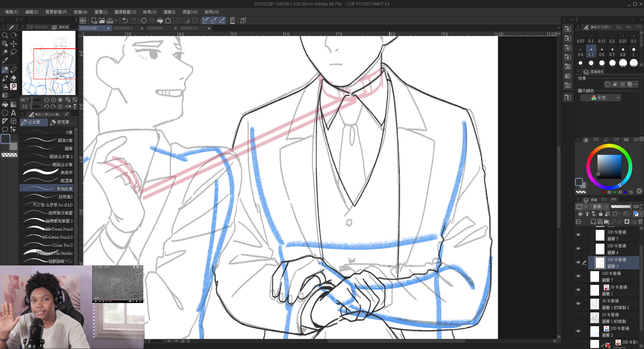This screenshot has height=349, width=644.
Task: Select the Eraser tool
Action: click(13, 78)
